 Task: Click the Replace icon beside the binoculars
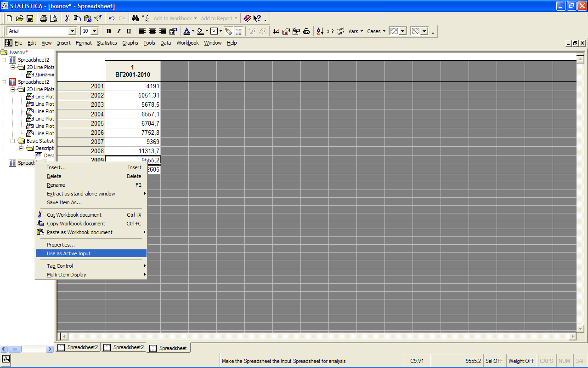[x=146, y=18]
